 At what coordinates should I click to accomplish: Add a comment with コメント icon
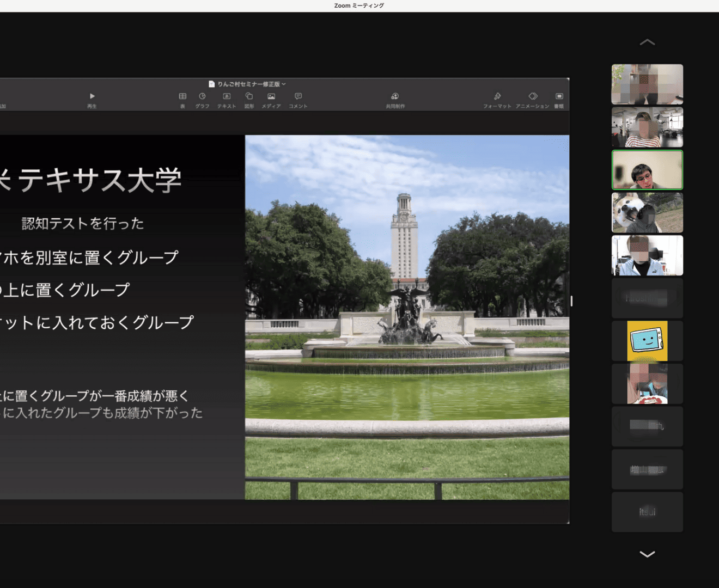coord(298,99)
